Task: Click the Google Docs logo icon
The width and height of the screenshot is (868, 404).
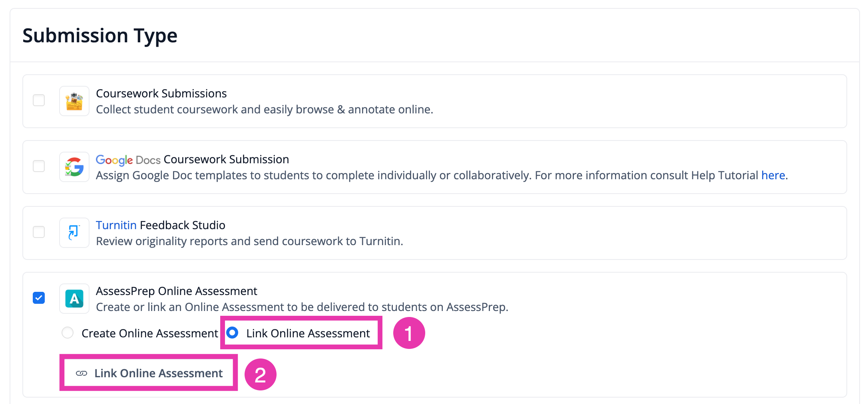Action: pos(74,167)
